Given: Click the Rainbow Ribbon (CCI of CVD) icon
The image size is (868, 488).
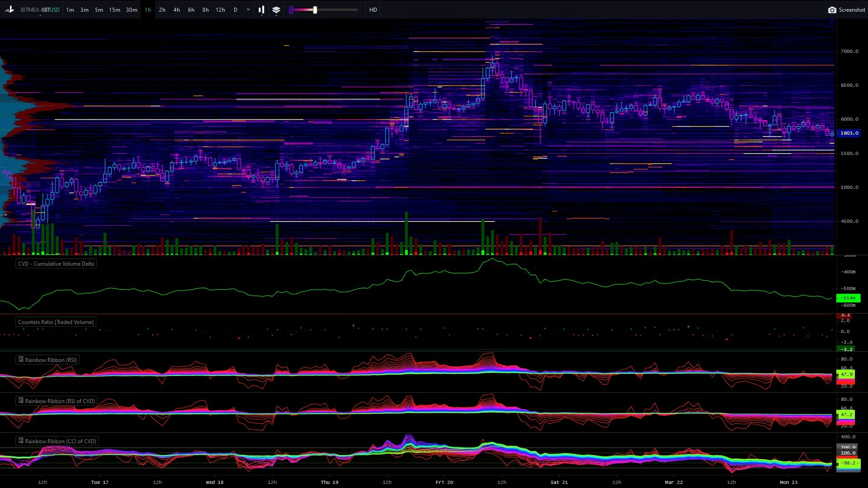Looking at the screenshot, I should (x=20, y=441).
